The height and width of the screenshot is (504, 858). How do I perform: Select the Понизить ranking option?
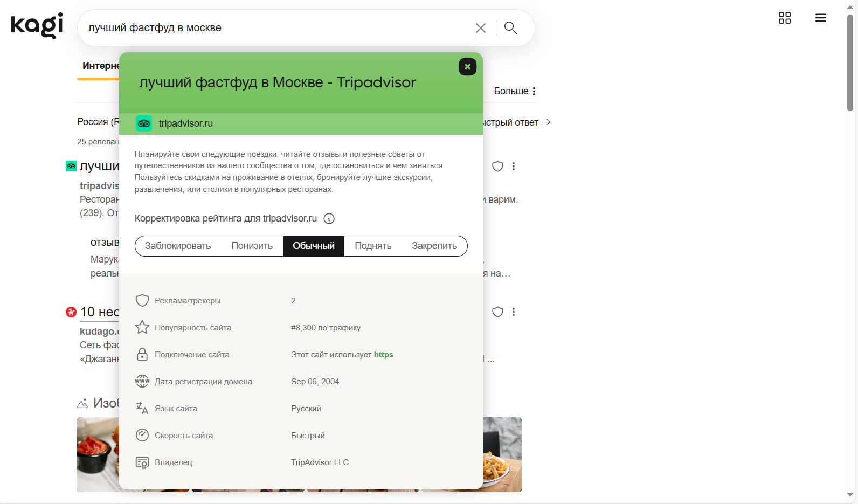tap(252, 246)
